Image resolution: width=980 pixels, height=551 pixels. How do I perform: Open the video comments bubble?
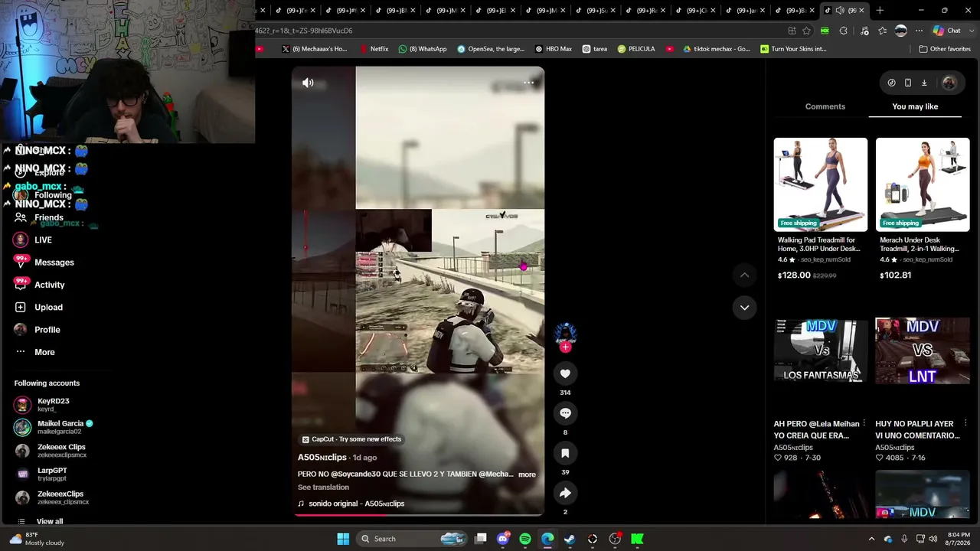click(565, 413)
